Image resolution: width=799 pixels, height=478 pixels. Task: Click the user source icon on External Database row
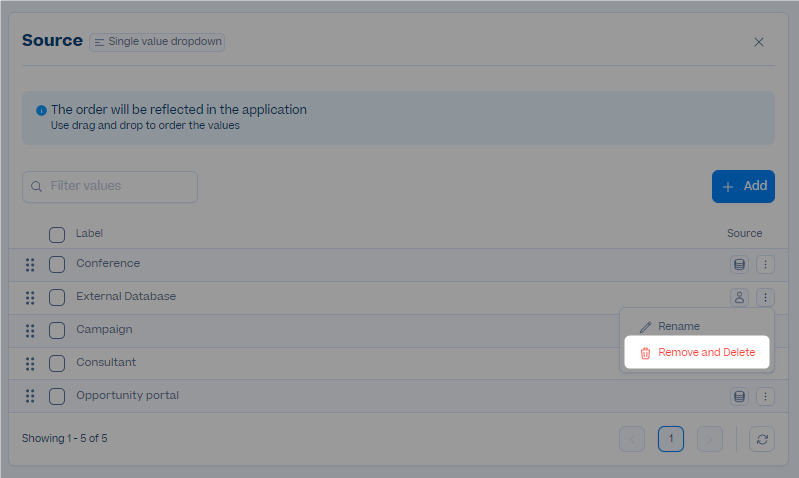(x=739, y=298)
